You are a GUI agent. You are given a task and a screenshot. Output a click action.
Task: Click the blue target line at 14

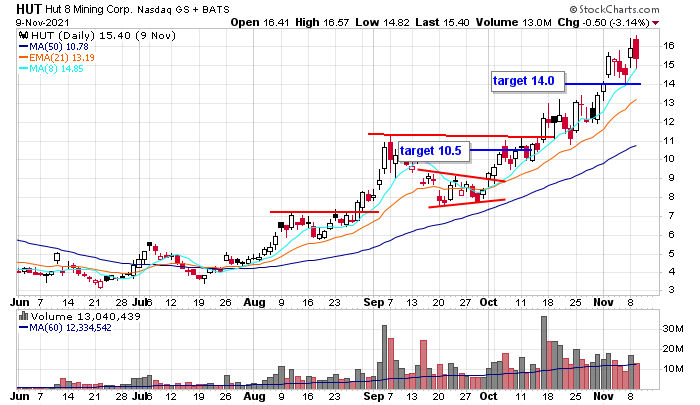pyautogui.click(x=603, y=84)
